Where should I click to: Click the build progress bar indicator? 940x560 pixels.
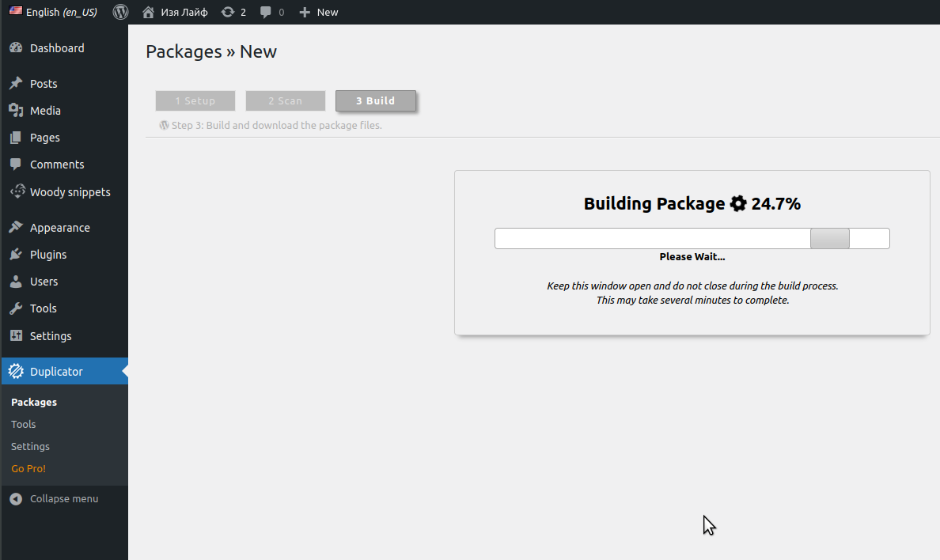830,238
